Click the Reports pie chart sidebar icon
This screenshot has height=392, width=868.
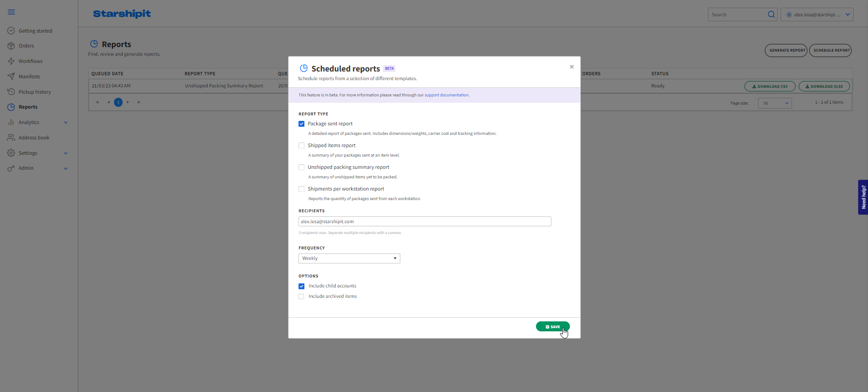point(11,107)
